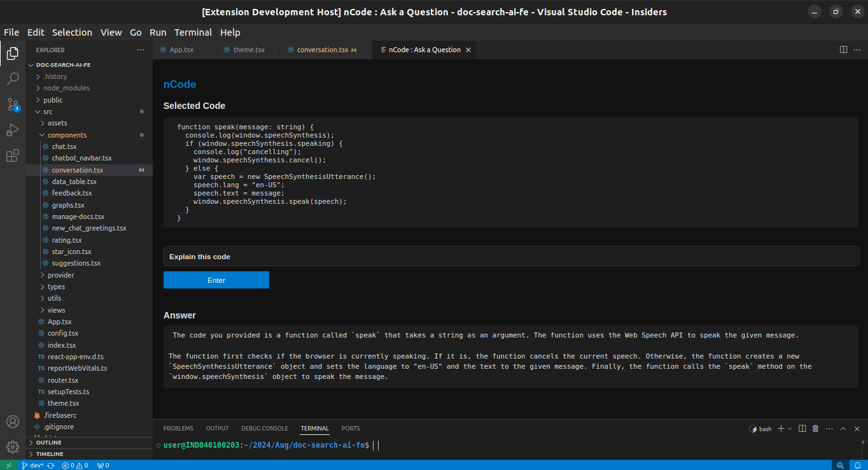
Task: Show the OUTPUT panel tab
Action: point(217,429)
